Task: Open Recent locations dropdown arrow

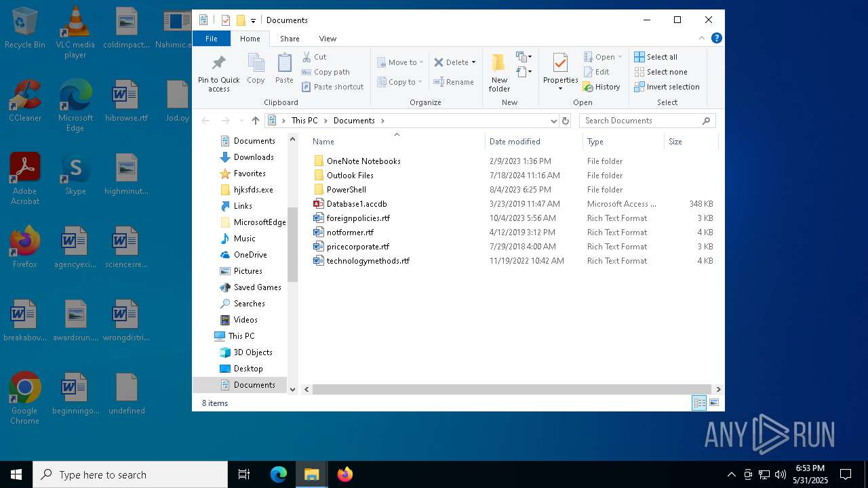Action: coord(241,121)
